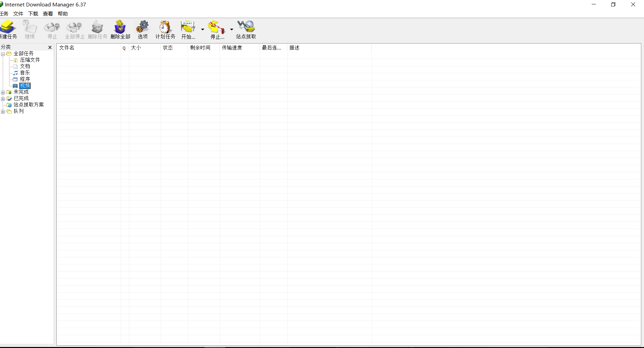
Task: Click the 最后连... column header
Action: click(x=274, y=48)
